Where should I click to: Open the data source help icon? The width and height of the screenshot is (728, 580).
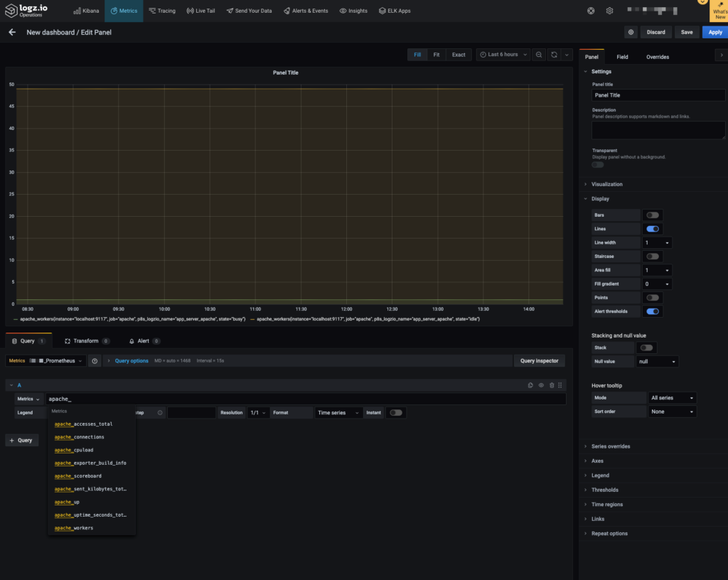coord(95,361)
